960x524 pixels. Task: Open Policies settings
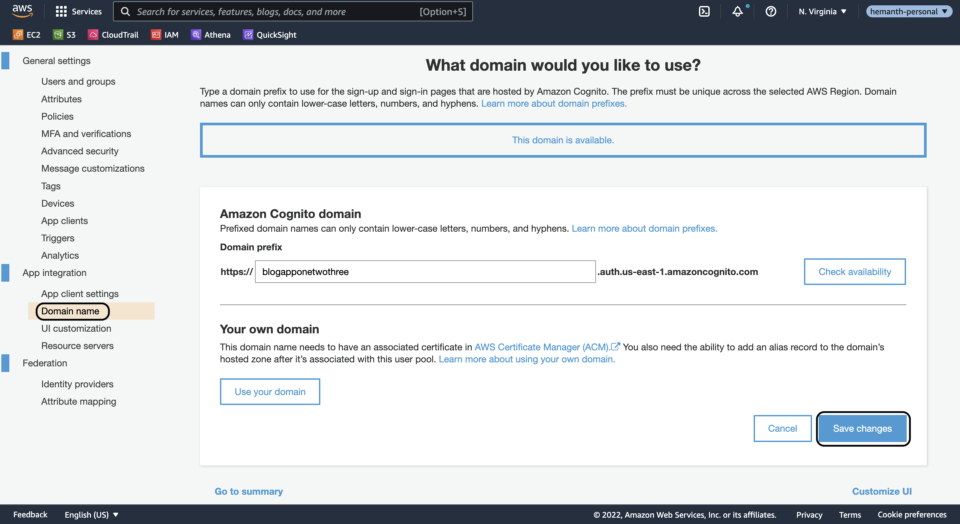pos(58,116)
